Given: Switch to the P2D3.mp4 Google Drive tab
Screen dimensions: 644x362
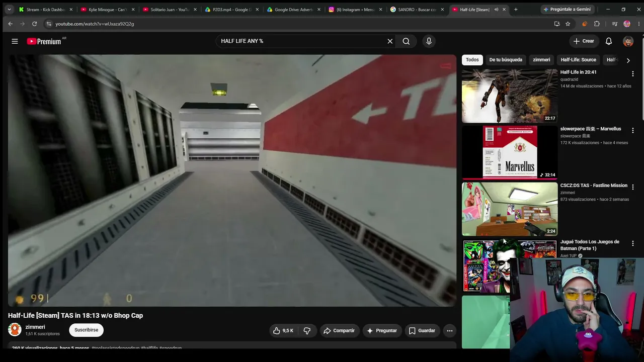Looking at the screenshot, I should [x=232, y=9].
